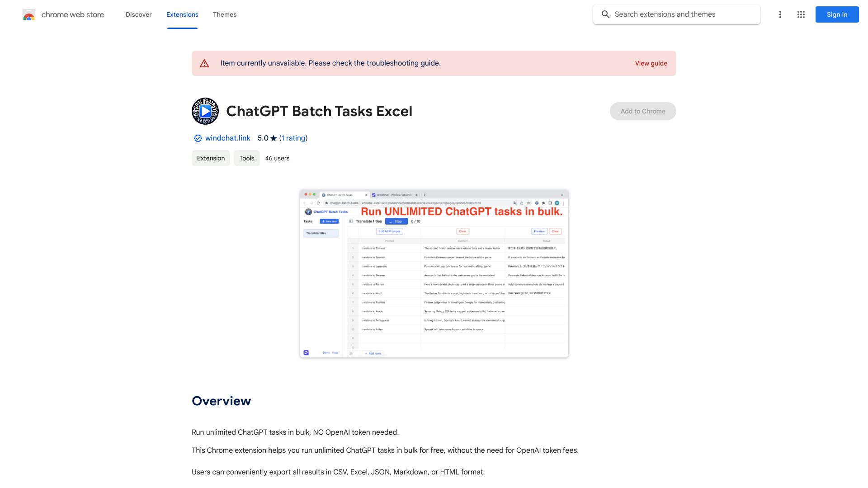Click the three-dot overflow menu icon
The width and height of the screenshot is (868, 488).
tap(780, 14)
